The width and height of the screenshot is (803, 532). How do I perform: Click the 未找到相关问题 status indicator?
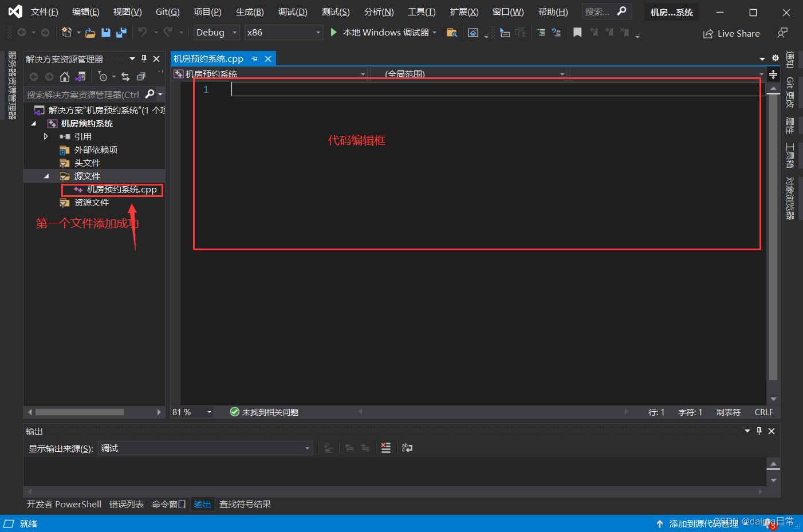tap(265, 412)
